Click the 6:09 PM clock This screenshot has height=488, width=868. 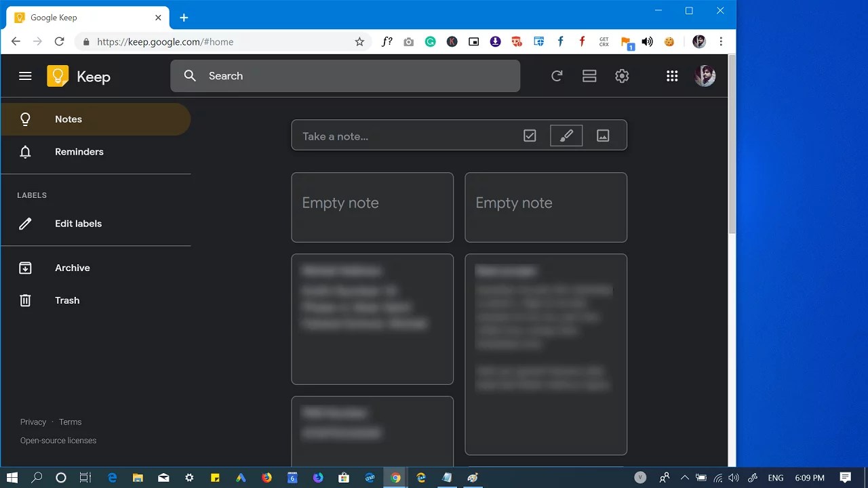[810, 477]
